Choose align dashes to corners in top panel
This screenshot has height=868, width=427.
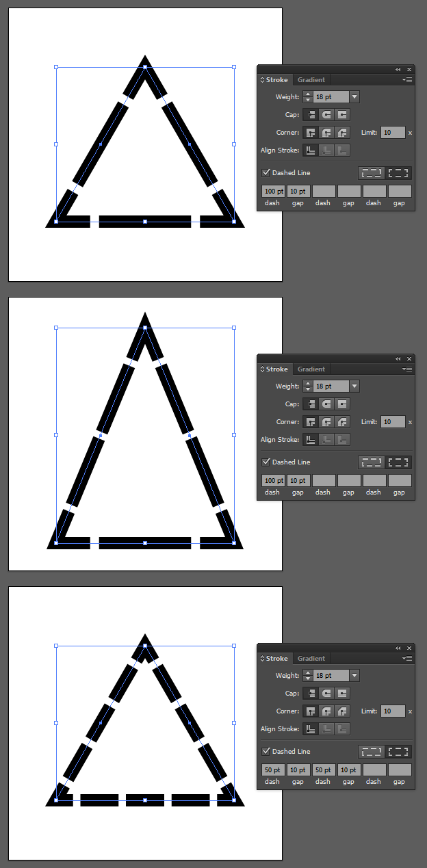(x=399, y=173)
